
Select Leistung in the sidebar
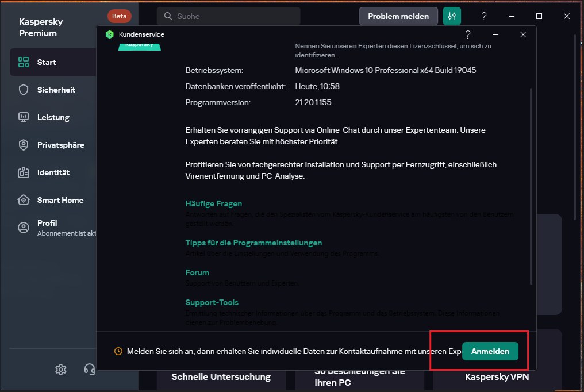(x=53, y=117)
